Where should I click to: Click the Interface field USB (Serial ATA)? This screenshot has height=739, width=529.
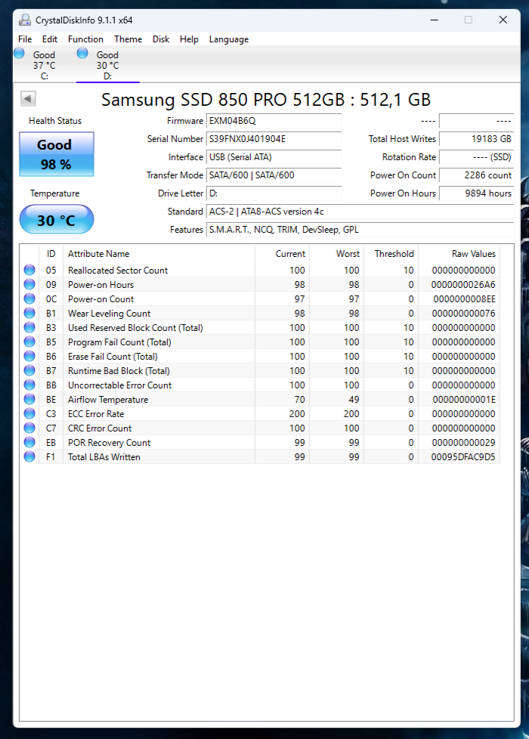click(274, 157)
